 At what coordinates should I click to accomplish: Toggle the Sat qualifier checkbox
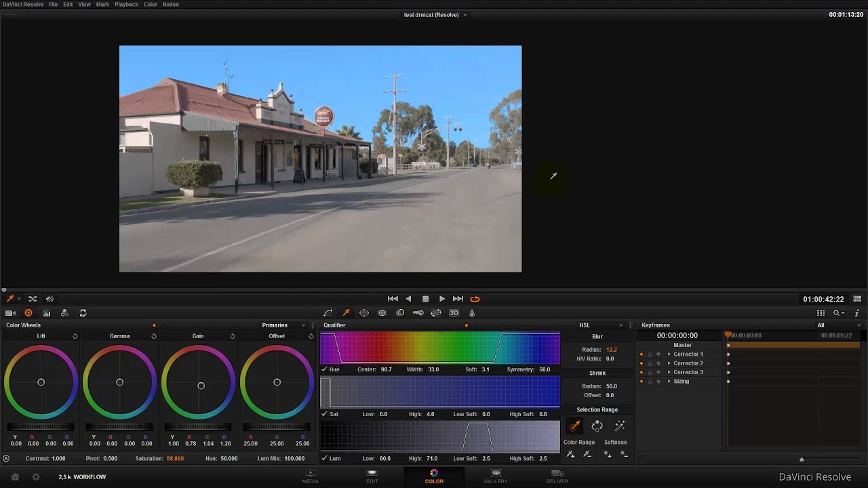point(324,414)
